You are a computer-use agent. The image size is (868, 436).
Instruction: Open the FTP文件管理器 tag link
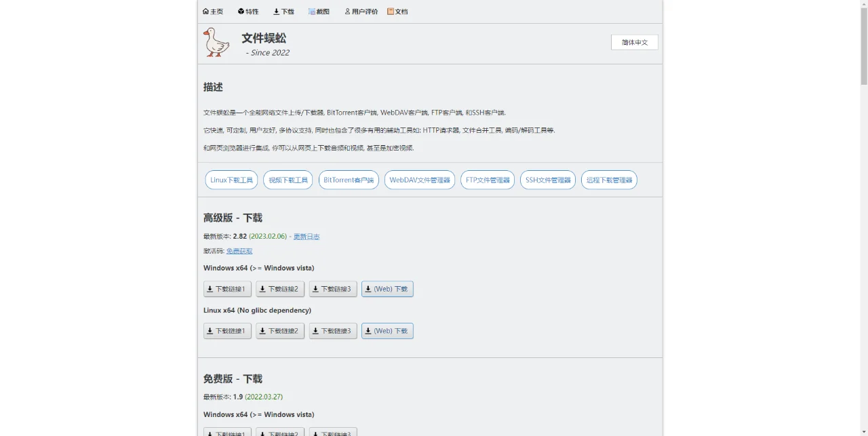coord(488,180)
